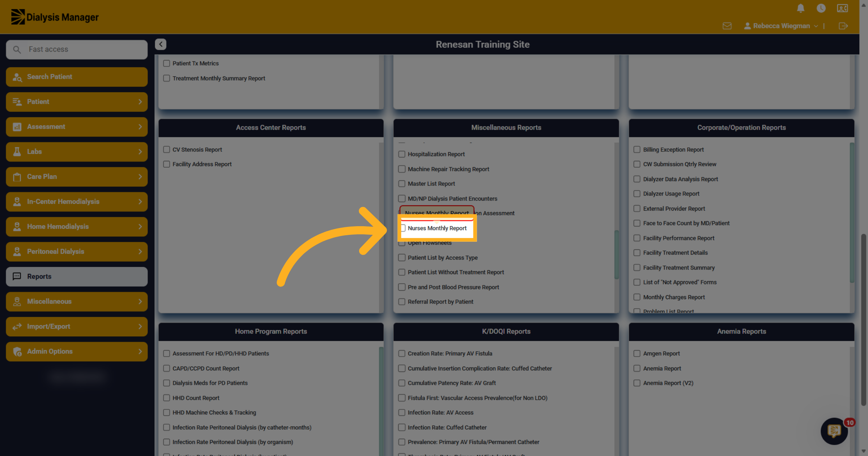Viewport: 868px width, 456px height.
Task: Click Treatment Monthly Summary Report label
Action: point(219,78)
